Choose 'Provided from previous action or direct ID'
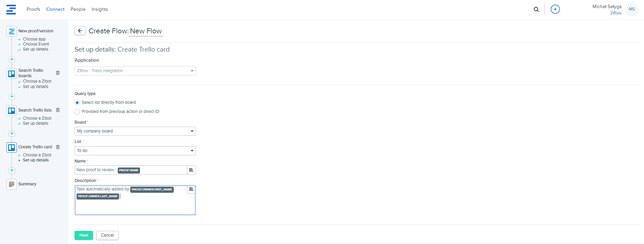 pyautogui.click(x=77, y=112)
